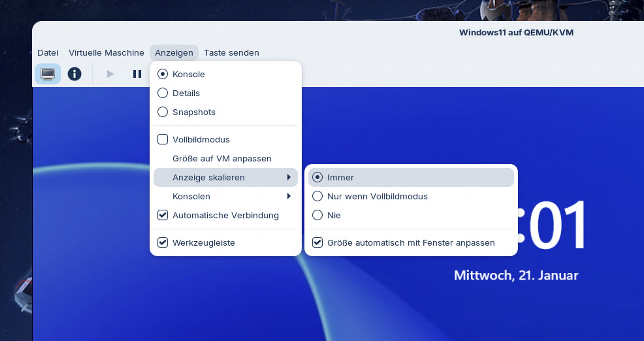Hide the Werkzeugleiste via its checkbox
The width and height of the screenshot is (644, 341).
coord(163,243)
